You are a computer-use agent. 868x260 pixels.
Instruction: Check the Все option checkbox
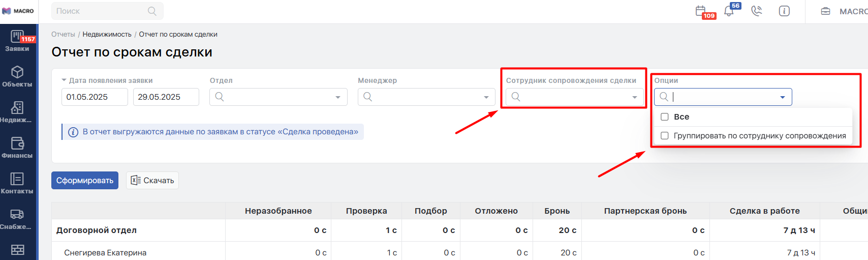664,117
